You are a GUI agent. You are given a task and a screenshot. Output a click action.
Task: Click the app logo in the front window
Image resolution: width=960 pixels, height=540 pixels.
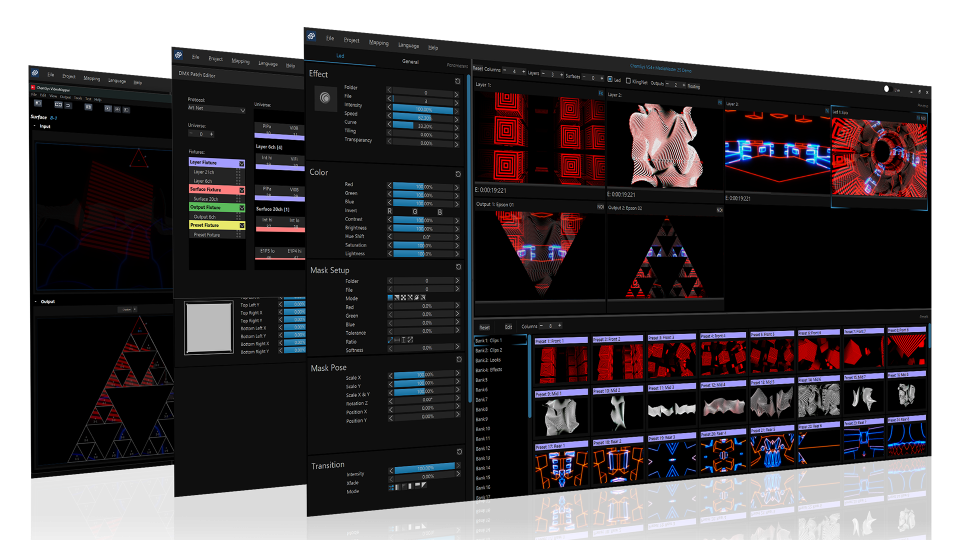coord(312,39)
